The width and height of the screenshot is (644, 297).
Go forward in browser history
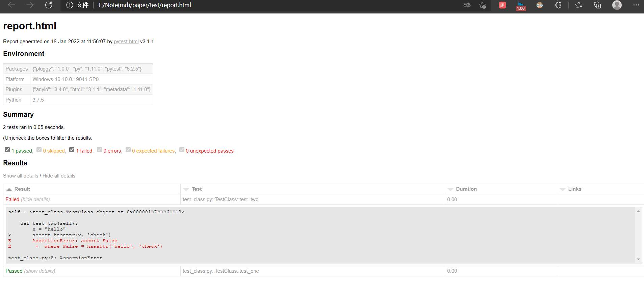(30, 5)
